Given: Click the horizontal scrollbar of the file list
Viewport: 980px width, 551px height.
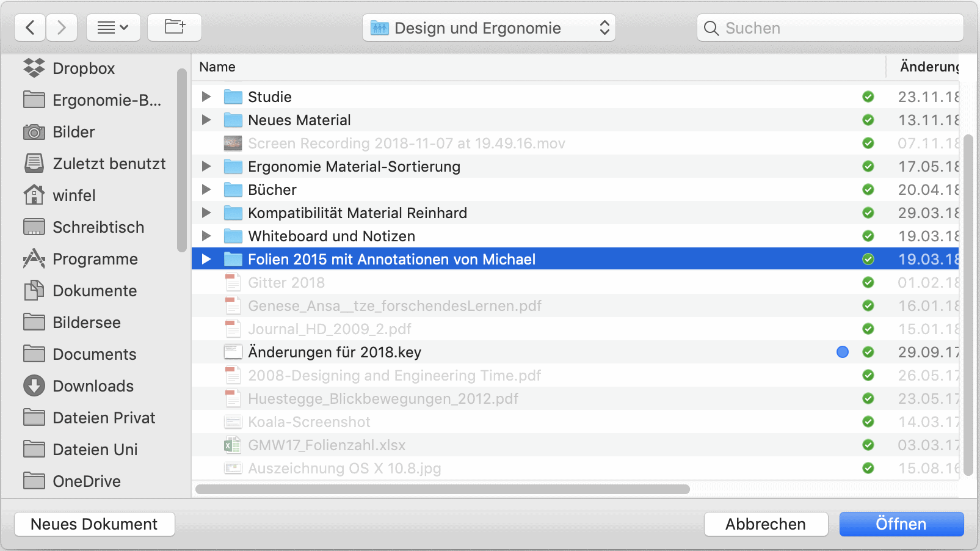Looking at the screenshot, I should tap(443, 489).
